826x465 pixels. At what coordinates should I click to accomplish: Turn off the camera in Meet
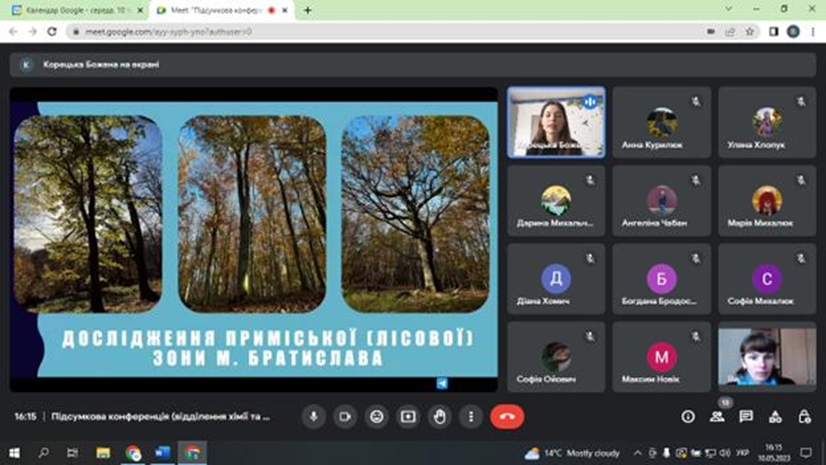pyautogui.click(x=345, y=416)
